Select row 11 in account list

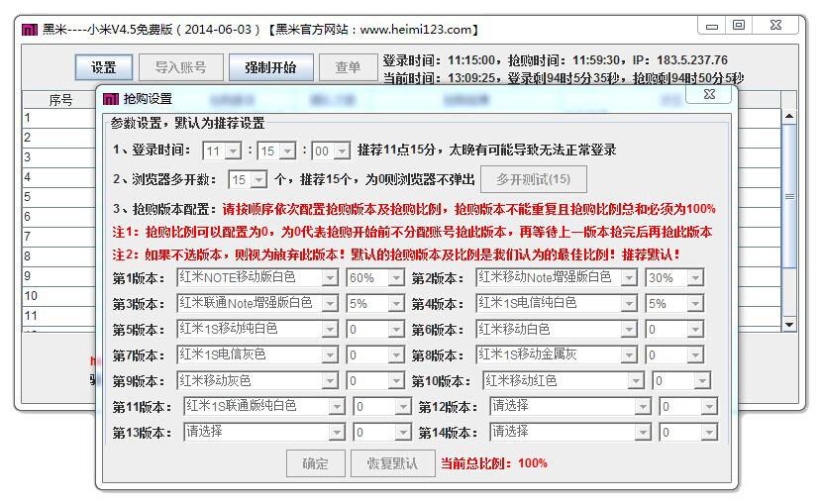point(59,316)
